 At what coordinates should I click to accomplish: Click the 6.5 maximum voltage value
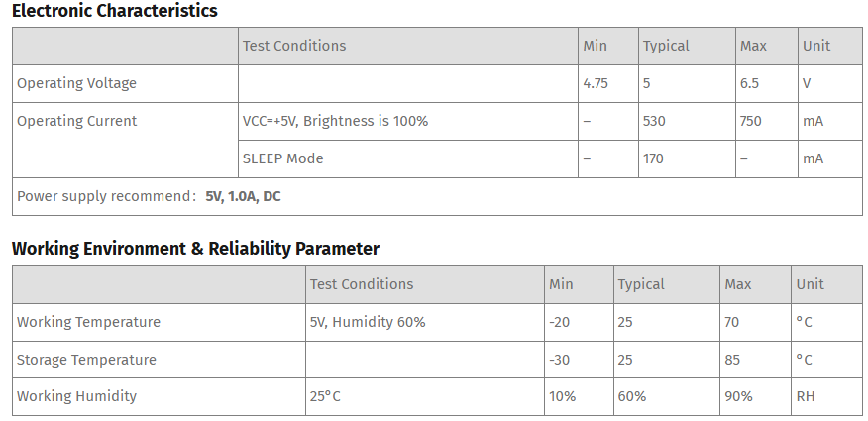point(749,83)
